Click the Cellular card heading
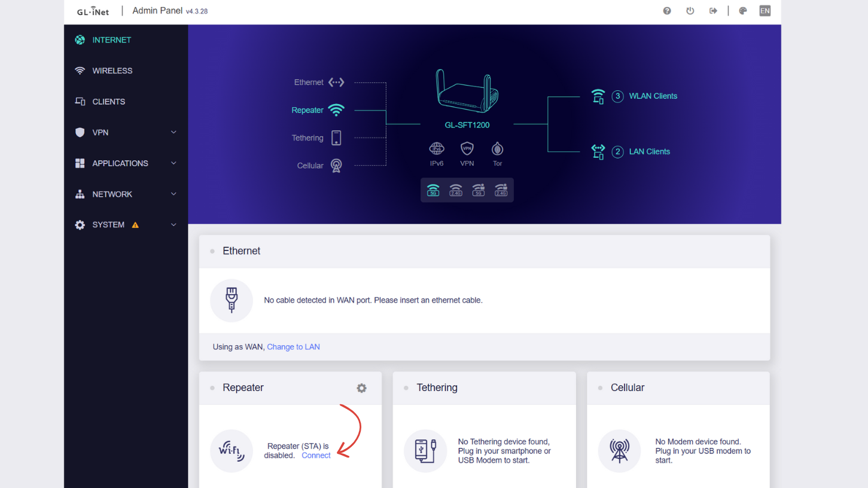Viewport: 868px width, 488px height. (627, 388)
